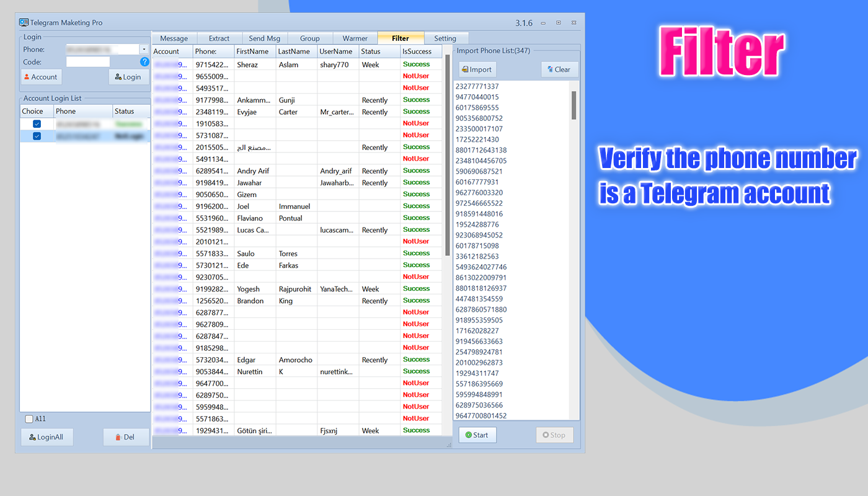Select the Evyjae first name cell

255,112
